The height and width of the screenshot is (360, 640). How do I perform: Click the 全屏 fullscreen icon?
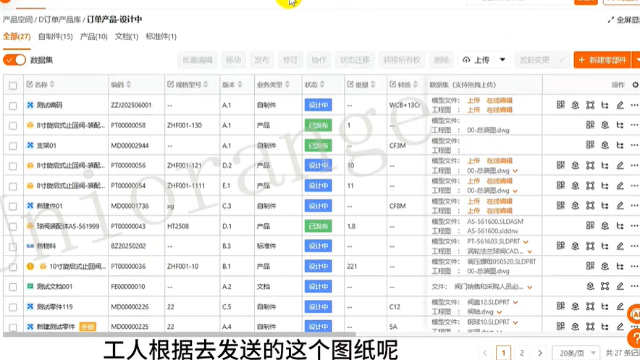tap(611, 20)
